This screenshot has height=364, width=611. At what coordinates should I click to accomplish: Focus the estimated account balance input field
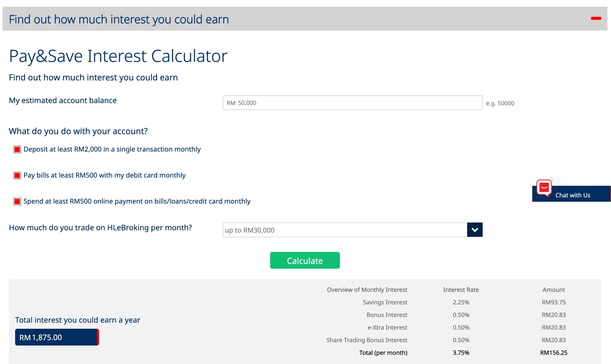352,103
